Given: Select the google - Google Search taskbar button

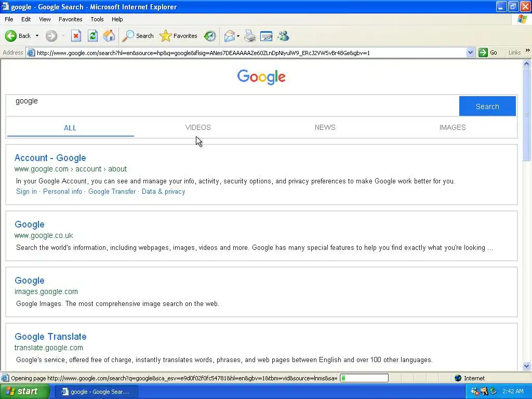Looking at the screenshot, I should (96, 392).
